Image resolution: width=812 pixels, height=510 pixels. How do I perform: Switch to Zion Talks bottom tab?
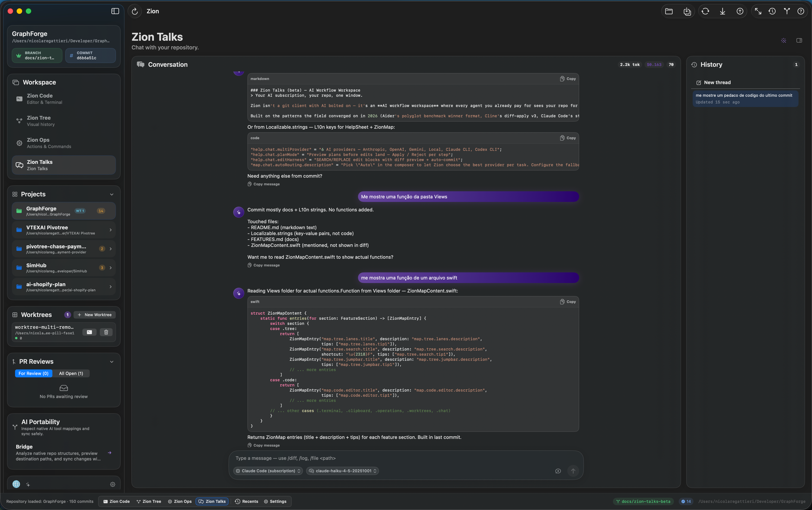(212, 501)
